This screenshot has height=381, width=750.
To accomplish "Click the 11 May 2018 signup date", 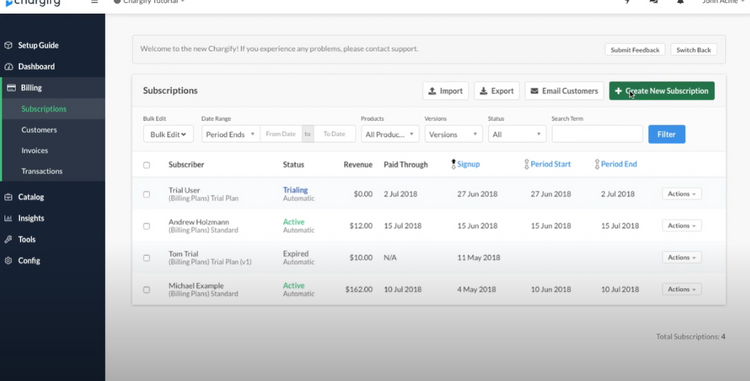I will tap(478, 257).
